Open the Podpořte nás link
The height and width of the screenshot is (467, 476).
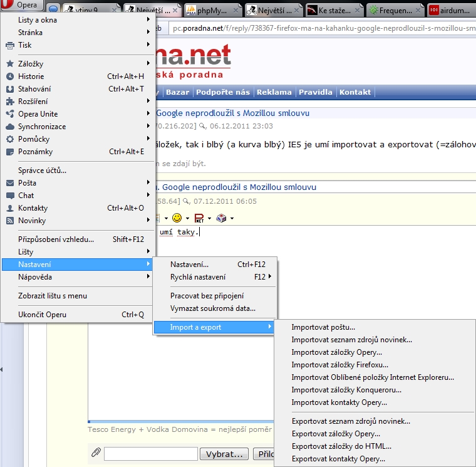(223, 92)
